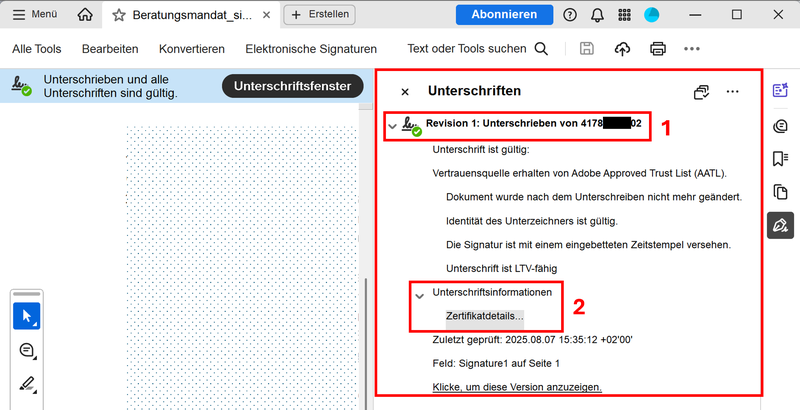Click the validate all signatures icon

tap(702, 92)
